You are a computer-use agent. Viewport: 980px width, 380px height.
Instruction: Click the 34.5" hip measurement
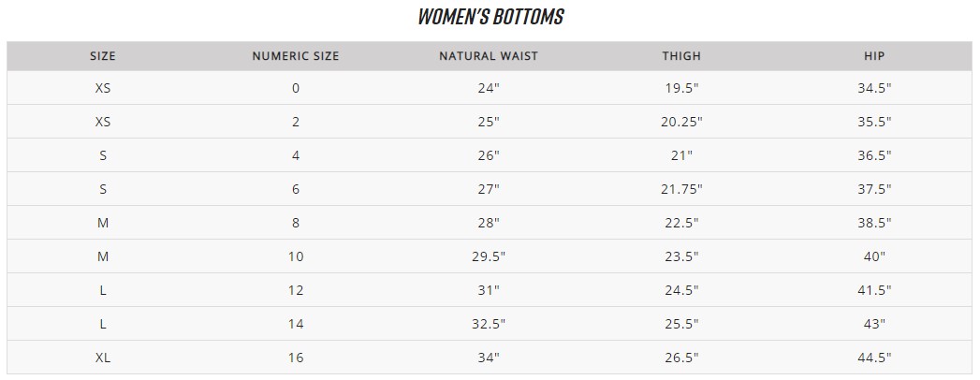[x=874, y=88]
